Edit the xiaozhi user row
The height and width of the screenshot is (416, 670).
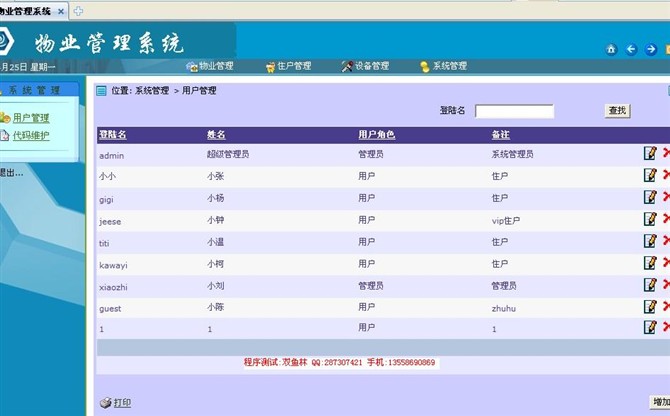click(x=650, y=284)
